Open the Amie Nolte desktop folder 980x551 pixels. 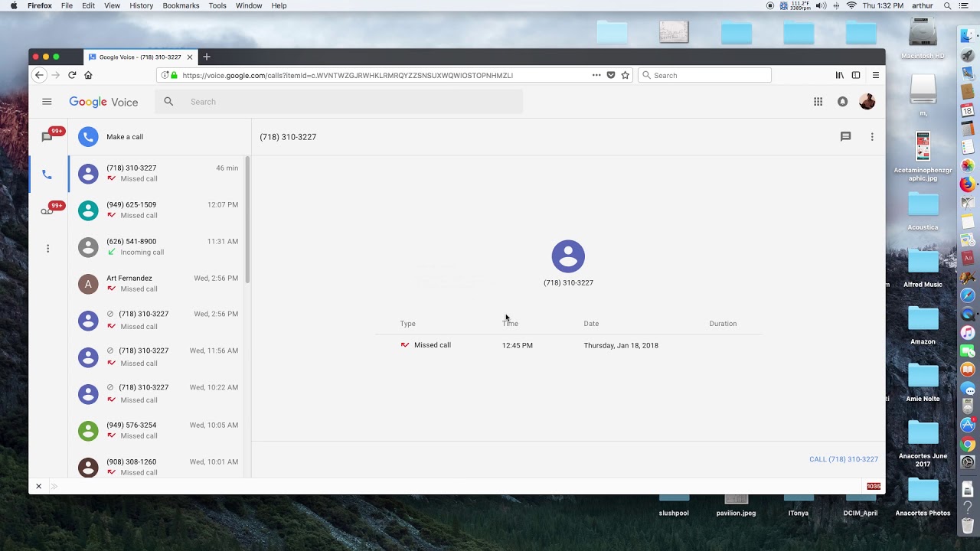coord(923,383)
